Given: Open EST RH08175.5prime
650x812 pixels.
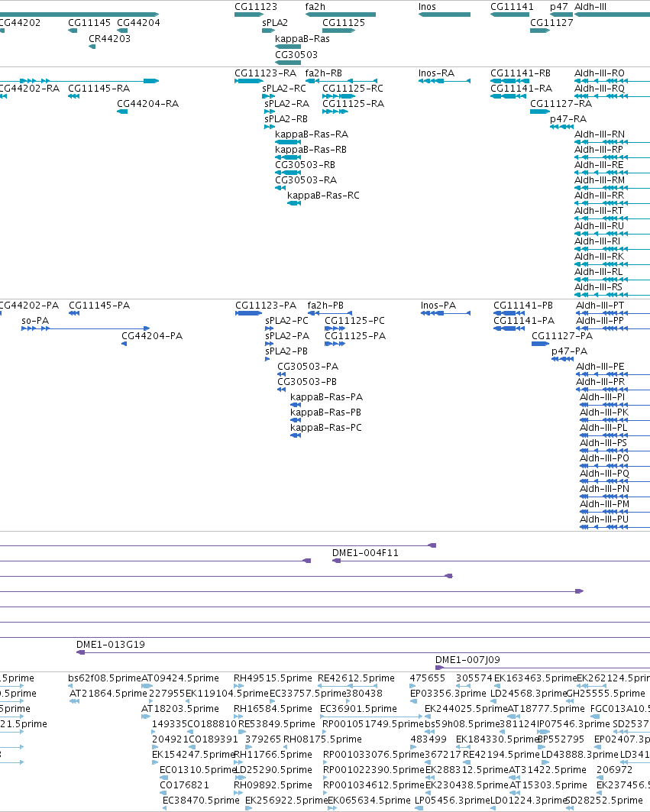Looking at the screenshot, I should pos(322,739).
